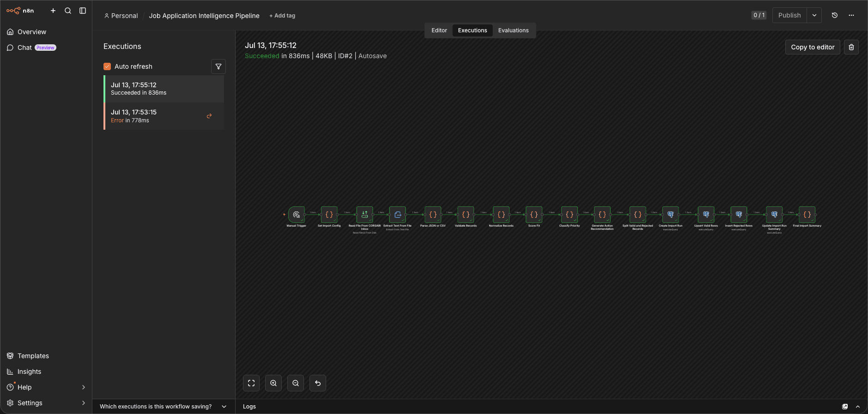Open the Parse JSON or CSV node
Screen dimensions: 868x414
(x=433, y=215)
